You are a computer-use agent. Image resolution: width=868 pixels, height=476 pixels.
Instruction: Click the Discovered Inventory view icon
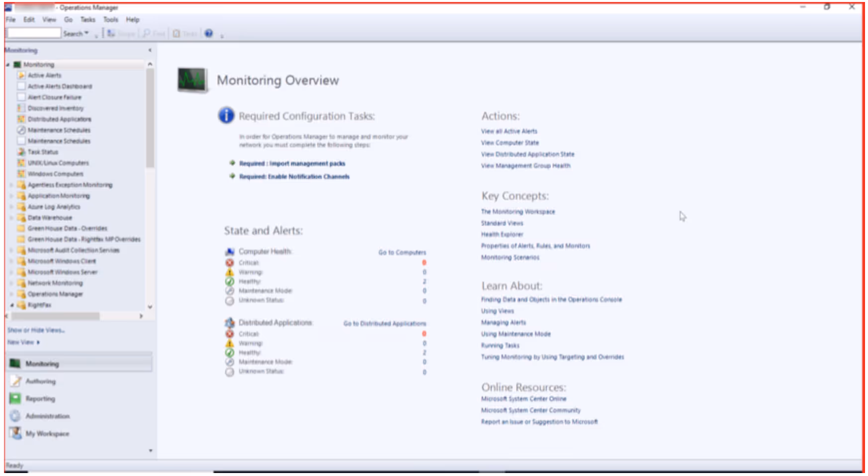[21, 108]
